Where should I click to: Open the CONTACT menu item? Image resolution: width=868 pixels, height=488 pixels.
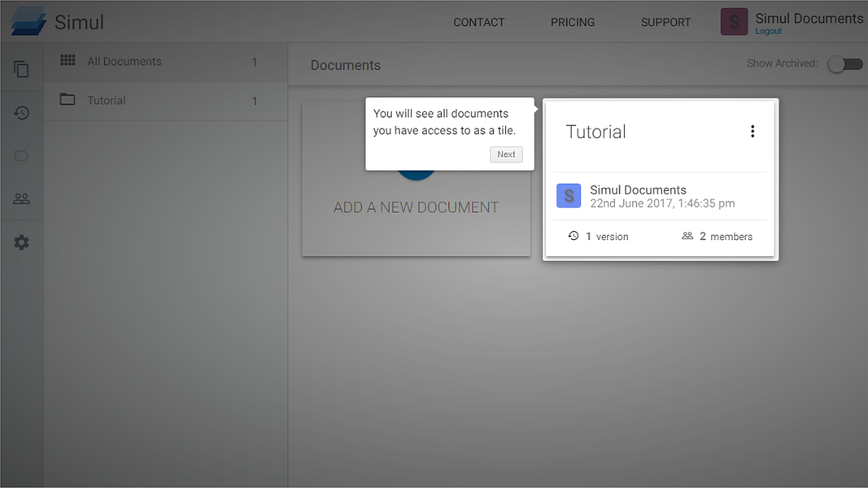479,22
